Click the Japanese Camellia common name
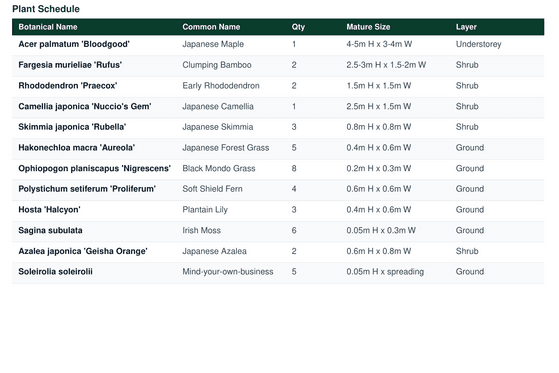The width and height of the screenshot is (559, 373). [x=218, y=106]
